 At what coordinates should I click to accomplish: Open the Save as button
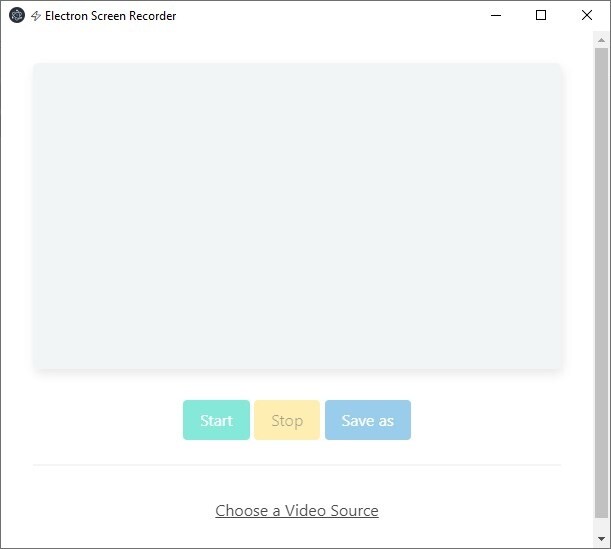click(x=368, y=420)
